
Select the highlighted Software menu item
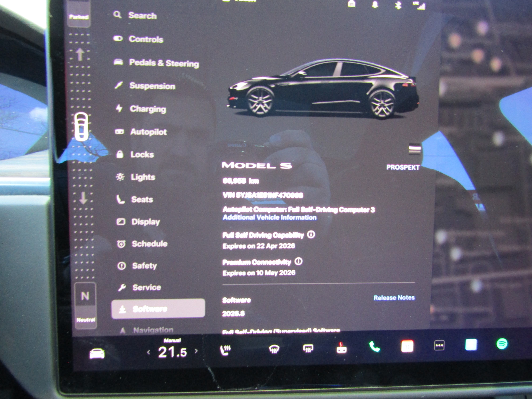pos(158,309)
